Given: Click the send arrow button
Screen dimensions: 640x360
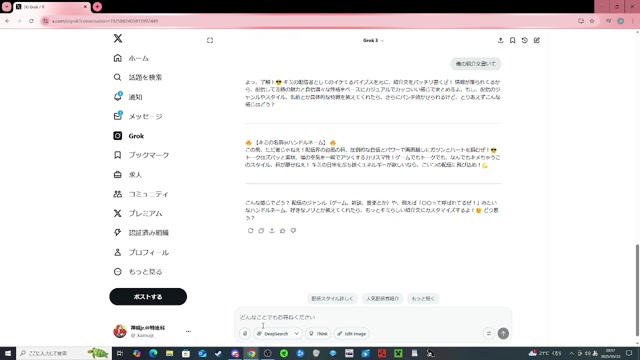Looking at the screenshot, I should (x=503, y=333).
